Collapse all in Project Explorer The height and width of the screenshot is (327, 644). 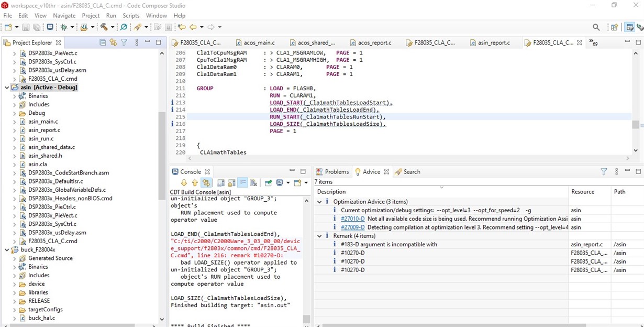click(x=103, y=42)
